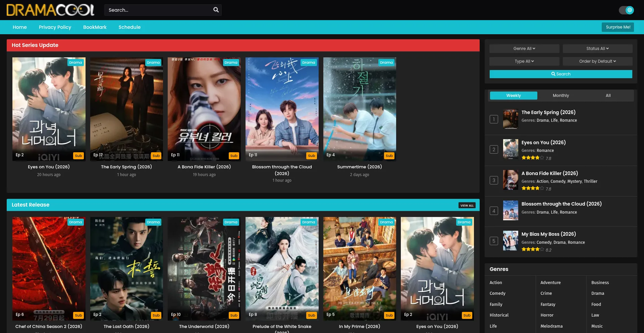Click Eyes on You (2026) ranking title
Screen dimensions: 644x333
(x=543, y=143)
